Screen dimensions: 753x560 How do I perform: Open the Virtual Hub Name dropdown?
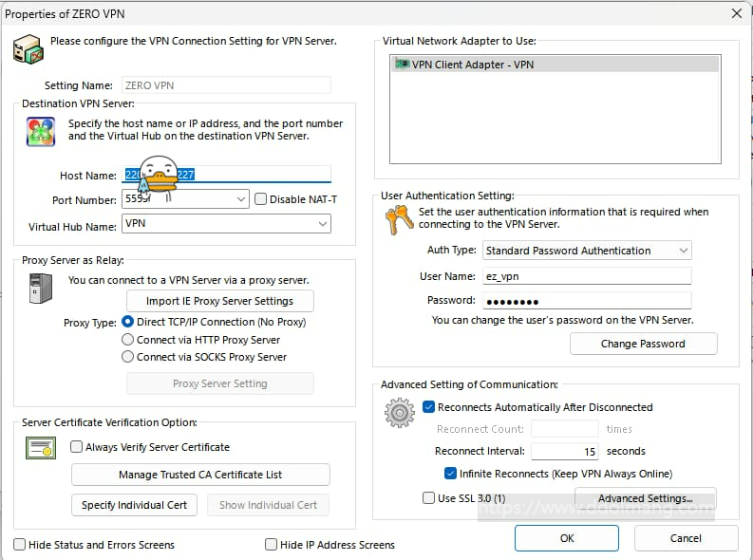coord(323,224)
